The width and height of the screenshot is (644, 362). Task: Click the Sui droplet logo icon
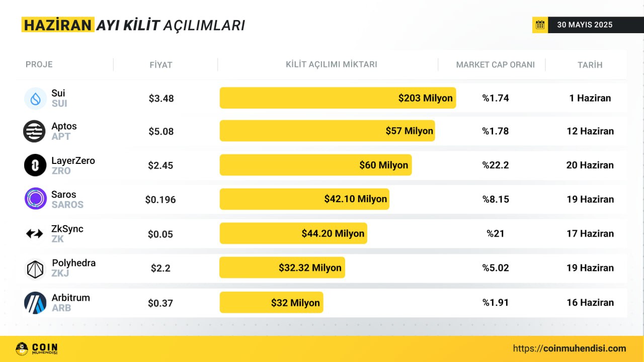tap(35, 98)
